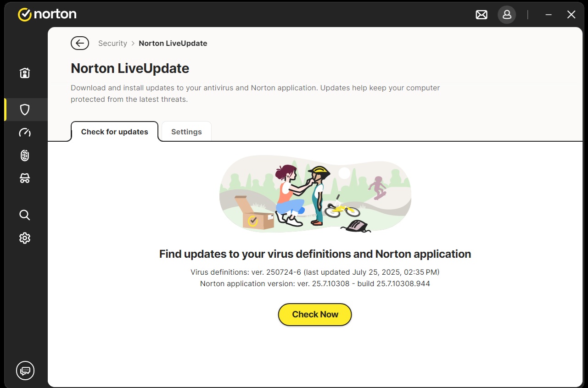The image size is (588, 388).
Task: Click the incognito glasses sidebar icon
Action: 25,178
